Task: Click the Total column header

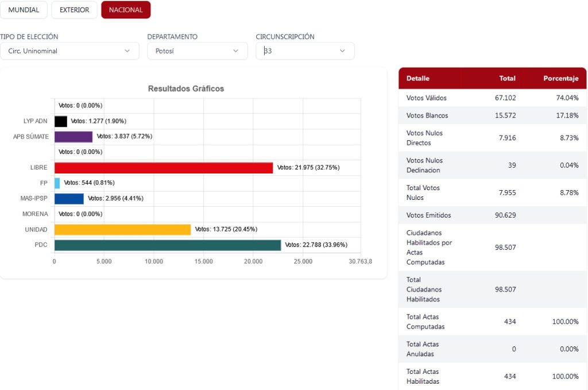Action: click(x=507, y=78)
